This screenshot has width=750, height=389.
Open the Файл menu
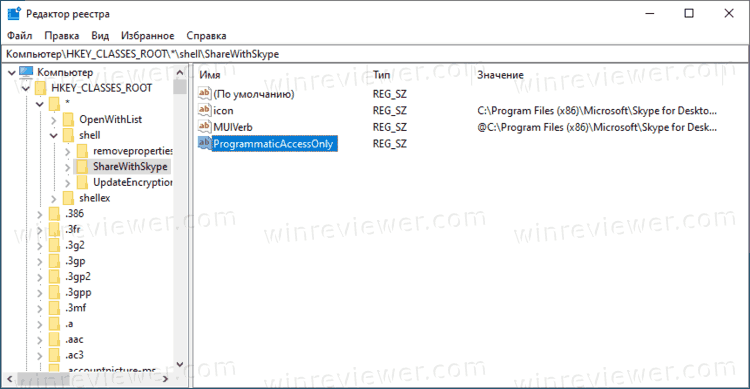click(x=20, y=36)
